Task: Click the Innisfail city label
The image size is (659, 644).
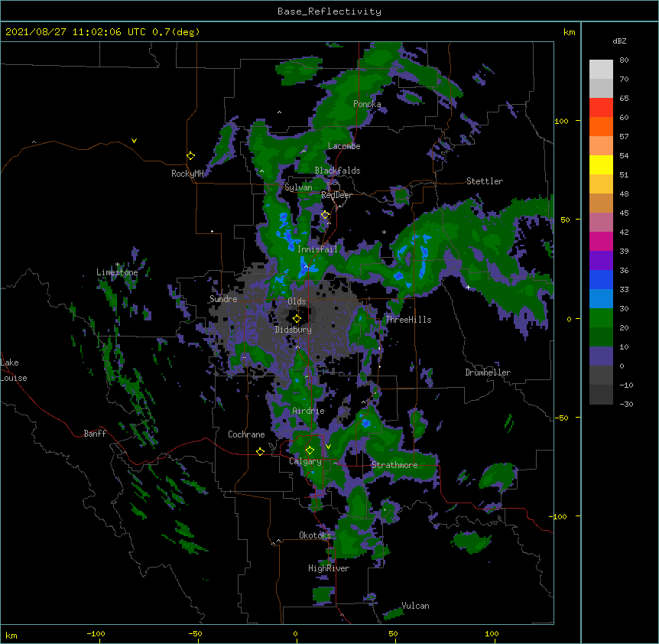Action: pyautogui.click(x=317, y=249)
